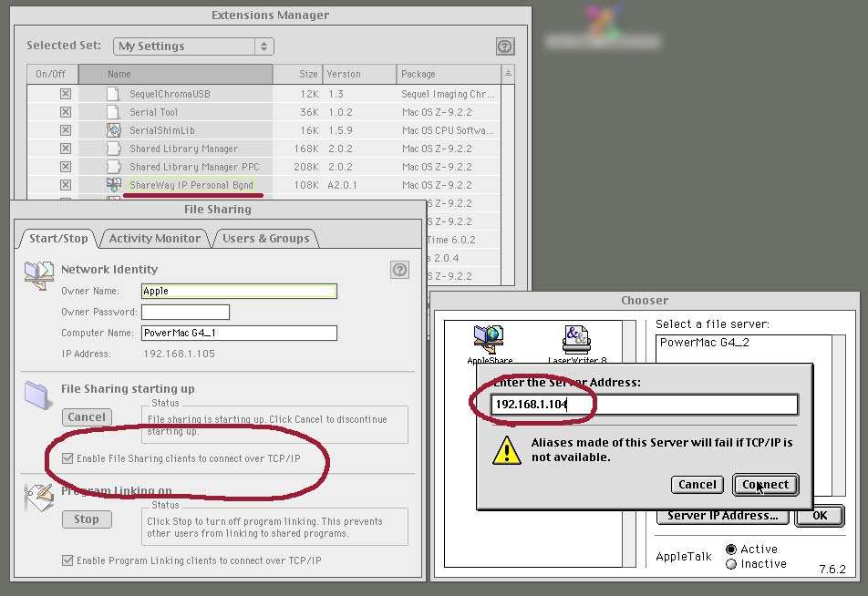Viewport: 868px width, 596px height.
Task: Sort extensions by Size column
Action: (x=298, y=74)
